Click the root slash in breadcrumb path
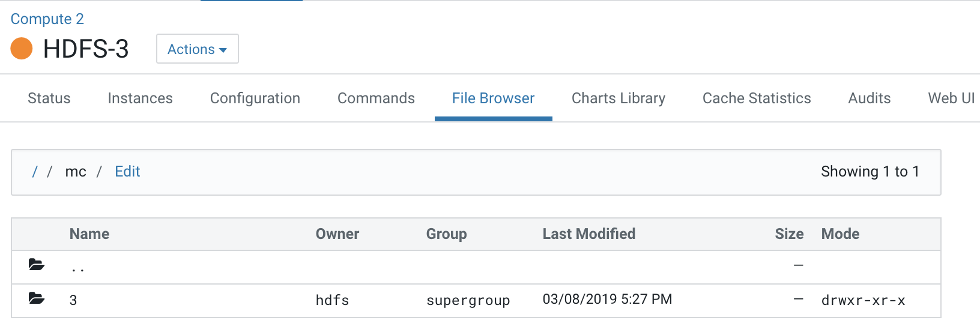Screen dimensions: 980x329 pyautogui.click(x=35, y=172)
